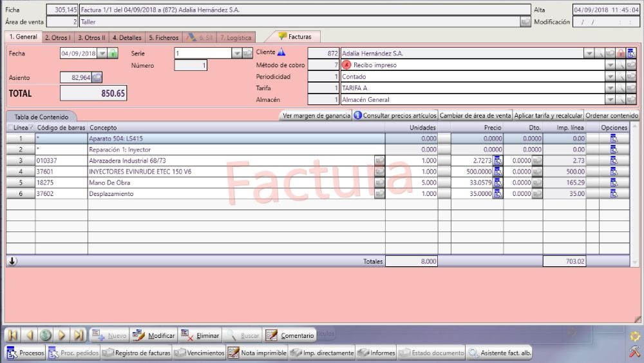Image resolution: width=644 pixels, height=363 pixels.
Task: Click the green refresh record icon
Action: click(46, 335)
